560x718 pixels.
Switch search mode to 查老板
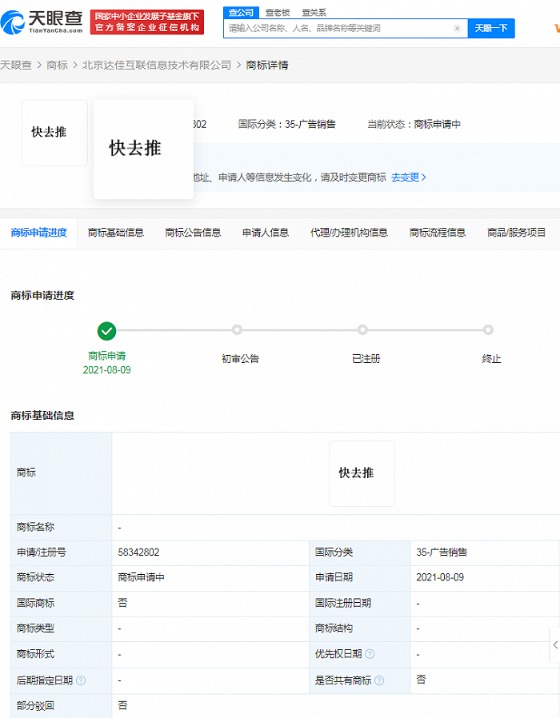(277, 13)
